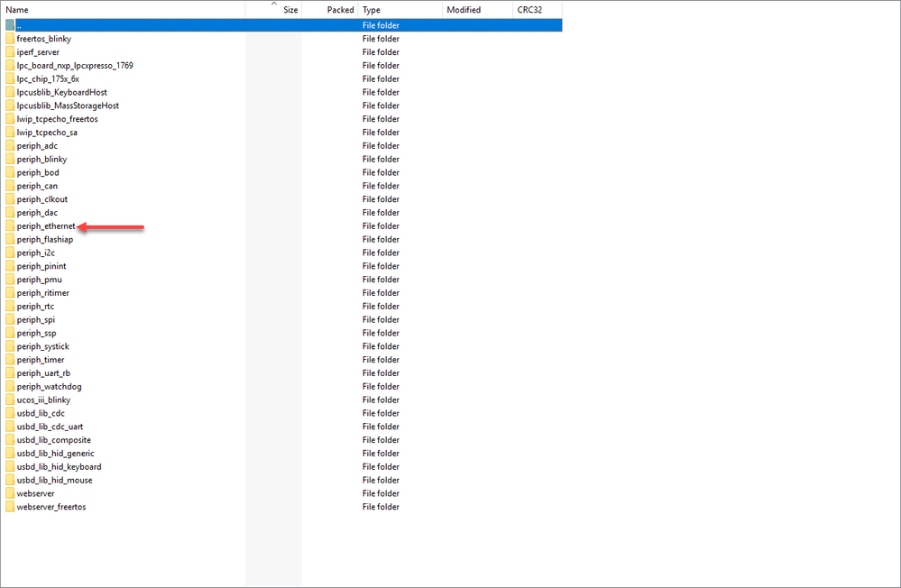Toggle the sort direction arrow in the header

coord(274,4)
